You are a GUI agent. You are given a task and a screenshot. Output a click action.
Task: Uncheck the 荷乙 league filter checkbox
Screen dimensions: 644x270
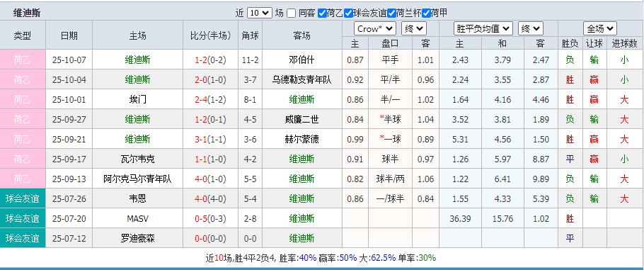(323, 13)
